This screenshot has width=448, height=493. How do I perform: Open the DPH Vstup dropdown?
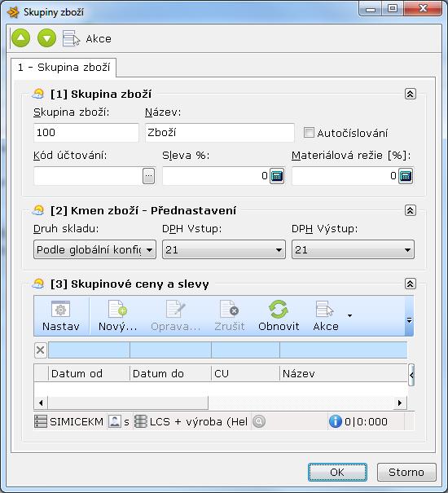click(x=224, y=249)
